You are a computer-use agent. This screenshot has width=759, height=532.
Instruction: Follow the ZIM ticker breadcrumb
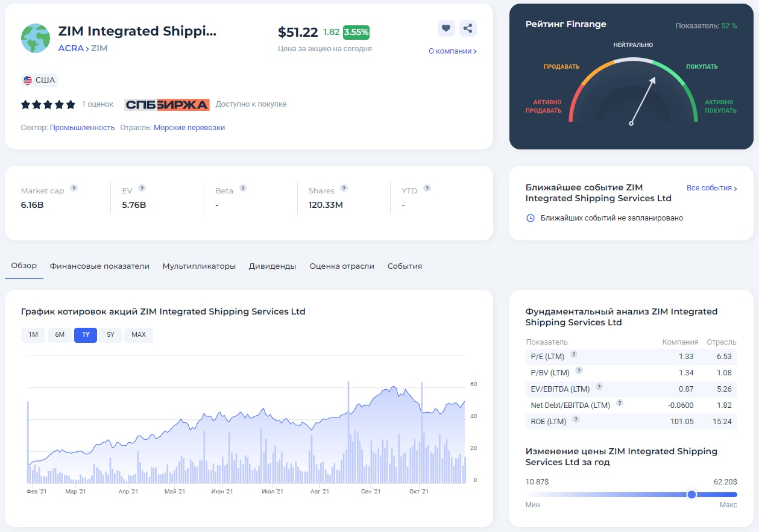coord(99,48)
